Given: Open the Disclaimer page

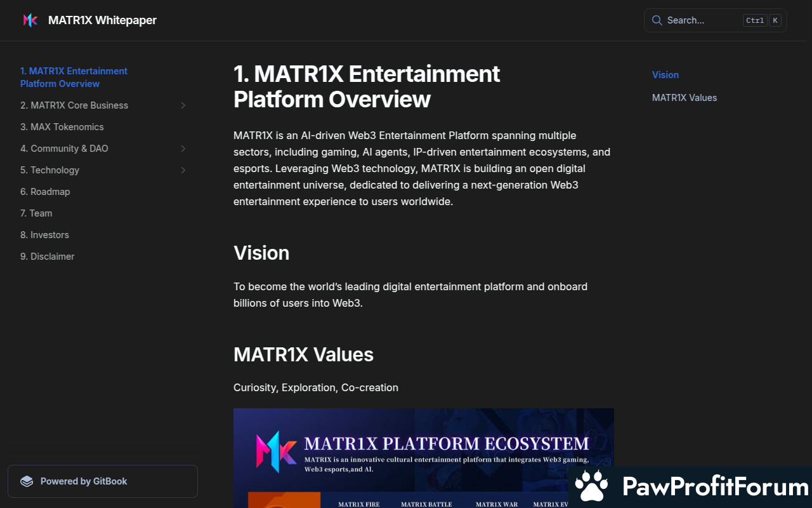Looking at the screenshot, I should [x=48, y=257].
